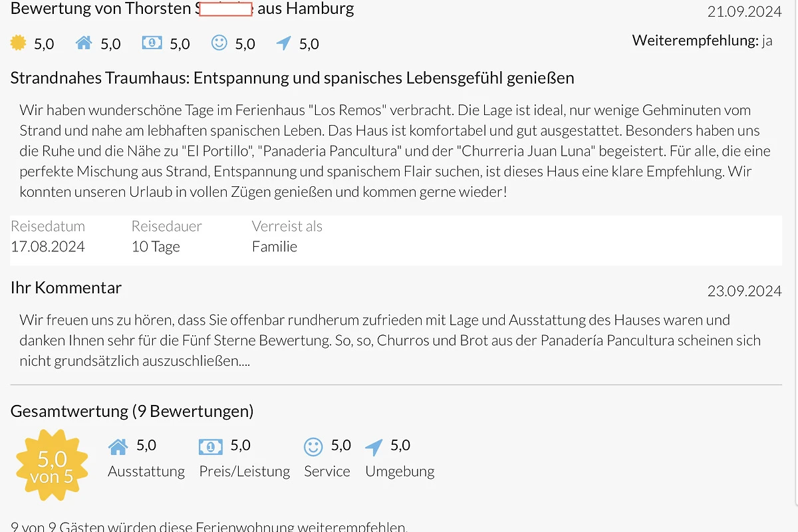Click the Weiterempfehlung: ja label
The image size is (798, 532).
point(702,41)
